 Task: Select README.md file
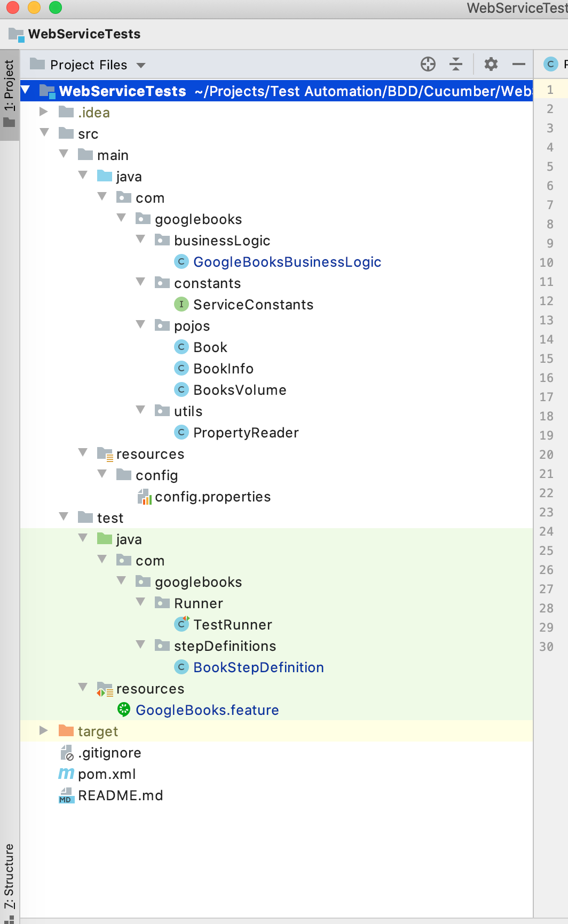click(x=121, y=795)
